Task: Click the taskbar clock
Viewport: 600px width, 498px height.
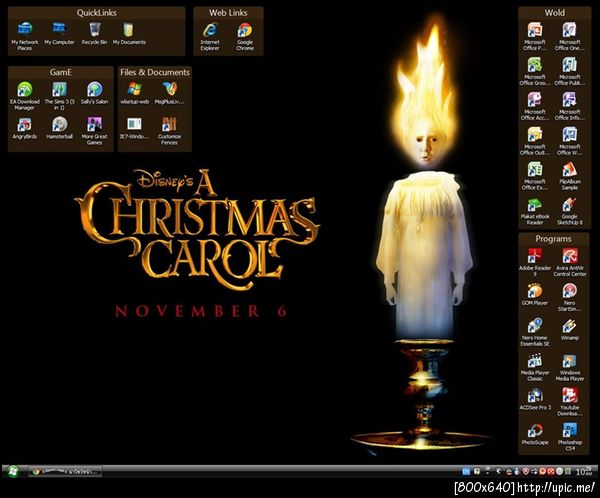Action: (584, 472)
